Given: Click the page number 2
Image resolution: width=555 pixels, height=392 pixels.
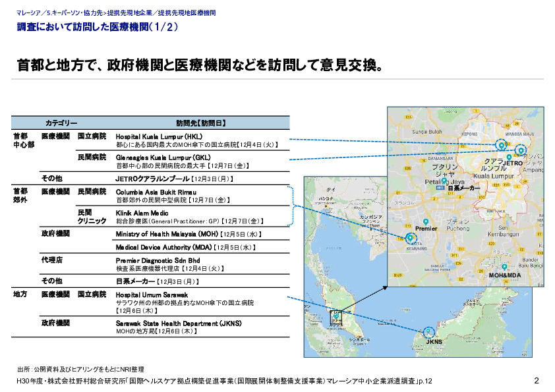Looking at the screenshot, I should pos(537,381).
